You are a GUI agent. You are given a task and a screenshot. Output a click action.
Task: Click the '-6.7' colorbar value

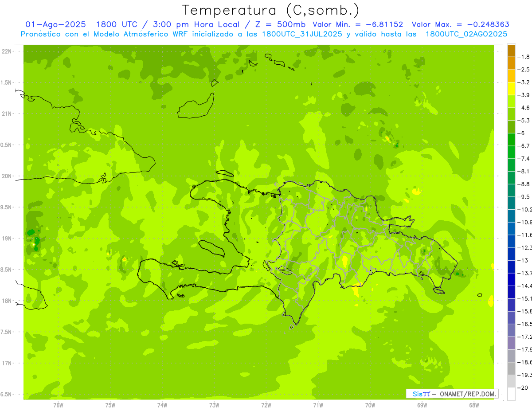click(x=524, y=146)
